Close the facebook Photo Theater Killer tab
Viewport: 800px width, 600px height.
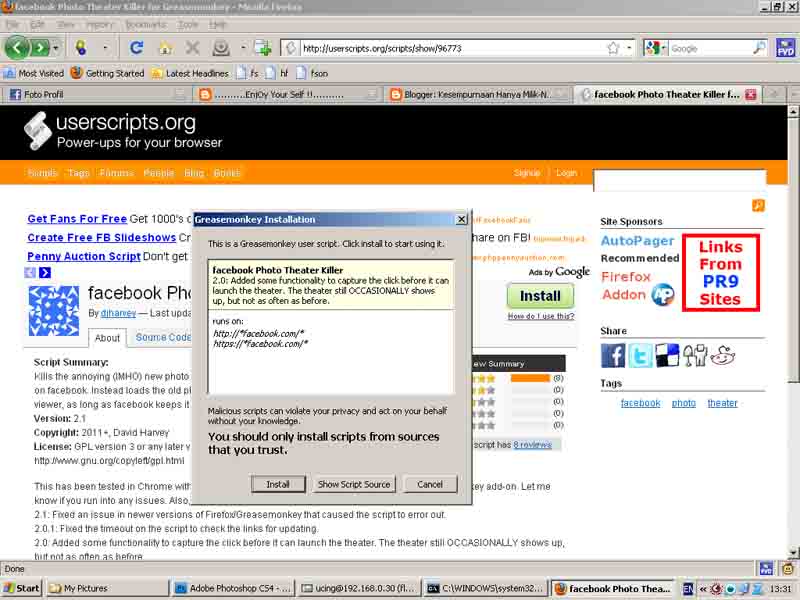[751, 94]
